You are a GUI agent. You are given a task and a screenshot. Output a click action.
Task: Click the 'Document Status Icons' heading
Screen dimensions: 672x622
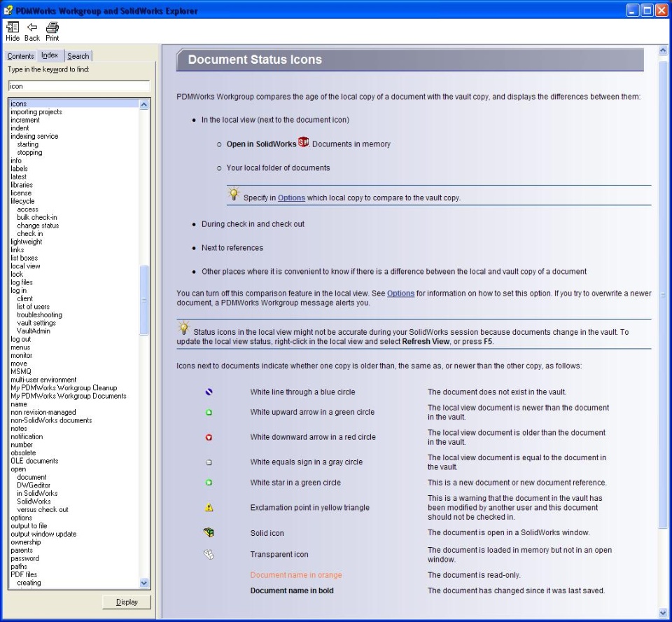(x=255, y=60)
